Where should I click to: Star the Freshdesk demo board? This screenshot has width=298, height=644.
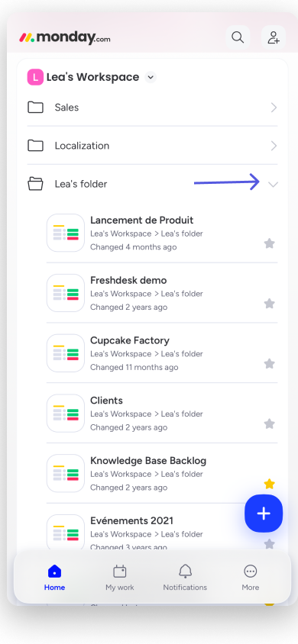point(269,304)
